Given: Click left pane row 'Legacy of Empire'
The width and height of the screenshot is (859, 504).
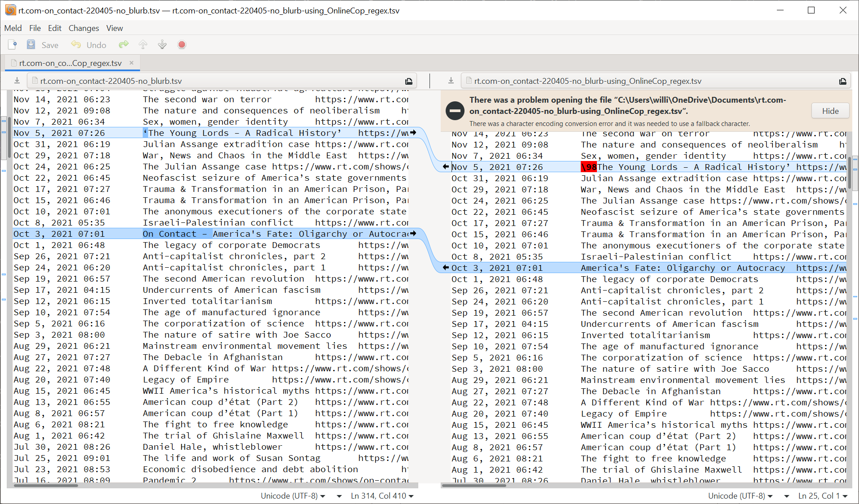Looking at the screenshot, I should (211, 379).
